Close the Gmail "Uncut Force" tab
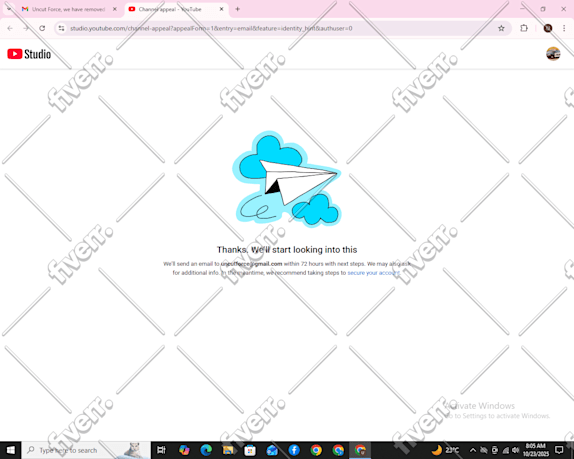The image size is (574, 459). [115, 9]
